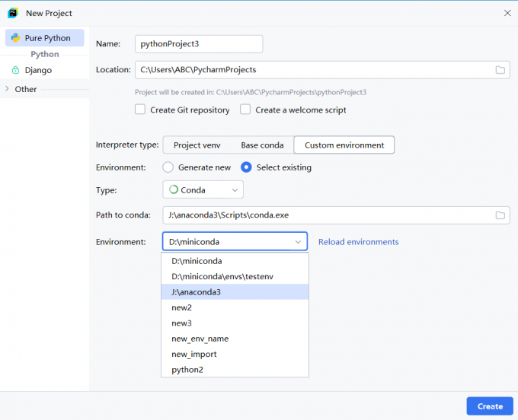
Task: Switch interpreter type to Project venv
Action: 197,145
